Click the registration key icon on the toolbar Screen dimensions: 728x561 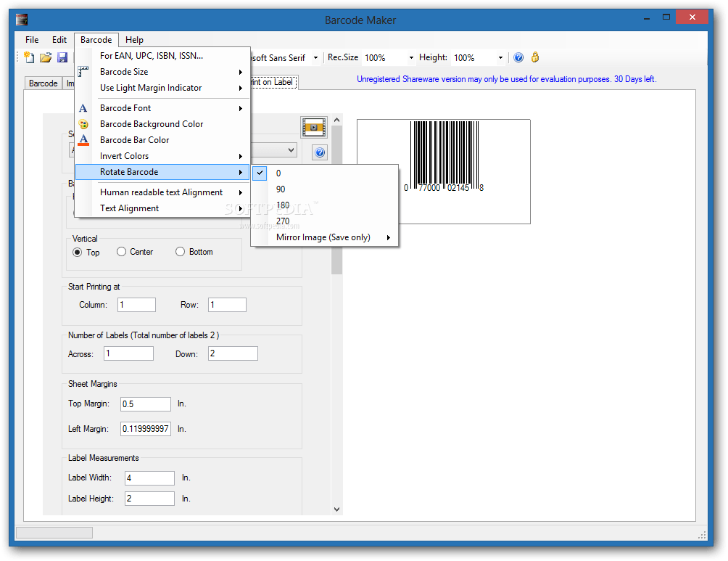pos(534,57)
